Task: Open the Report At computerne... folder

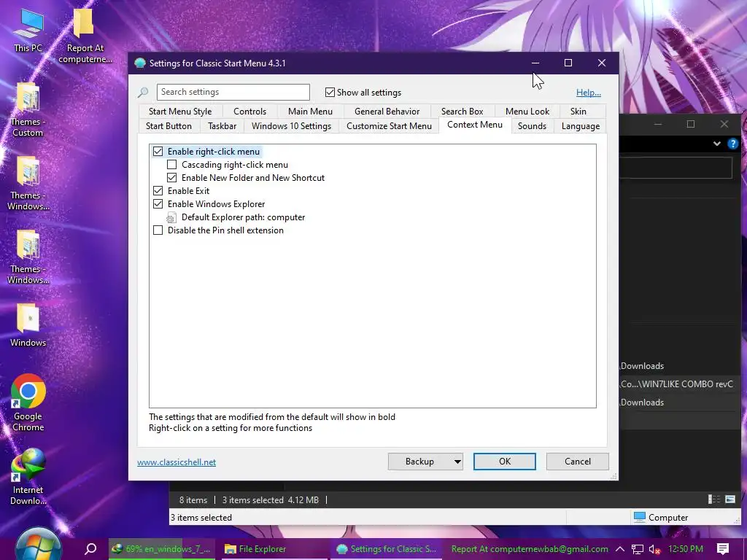Action: click(x=85, y=36)
